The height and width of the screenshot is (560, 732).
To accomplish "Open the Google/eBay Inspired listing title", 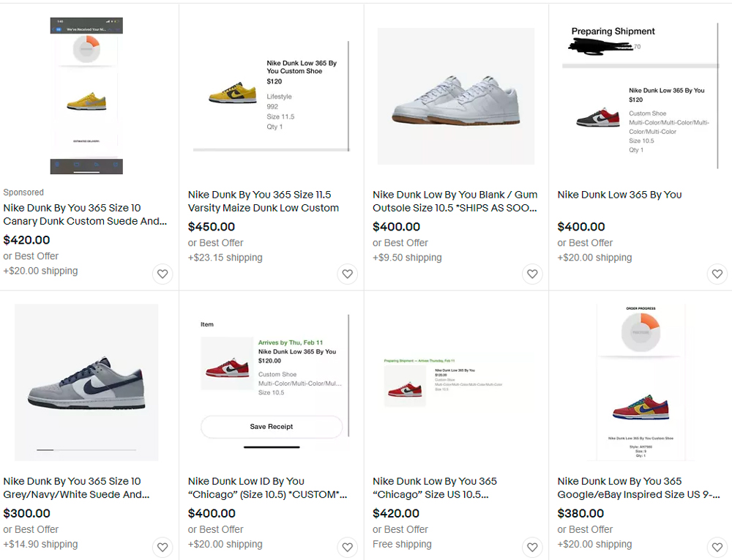I will 638,488.
